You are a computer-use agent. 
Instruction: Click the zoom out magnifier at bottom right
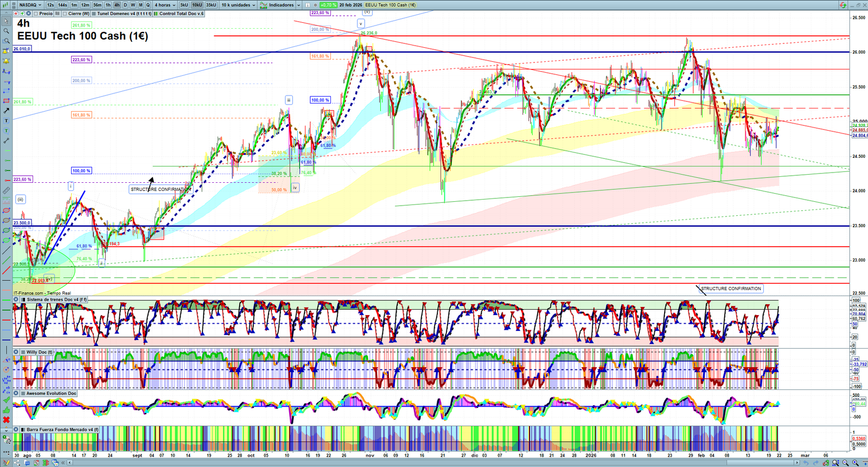click(x=845, y=463)
